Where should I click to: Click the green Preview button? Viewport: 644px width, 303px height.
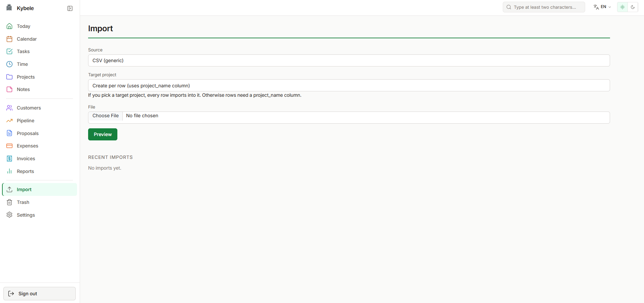click(x=103, y=134)
